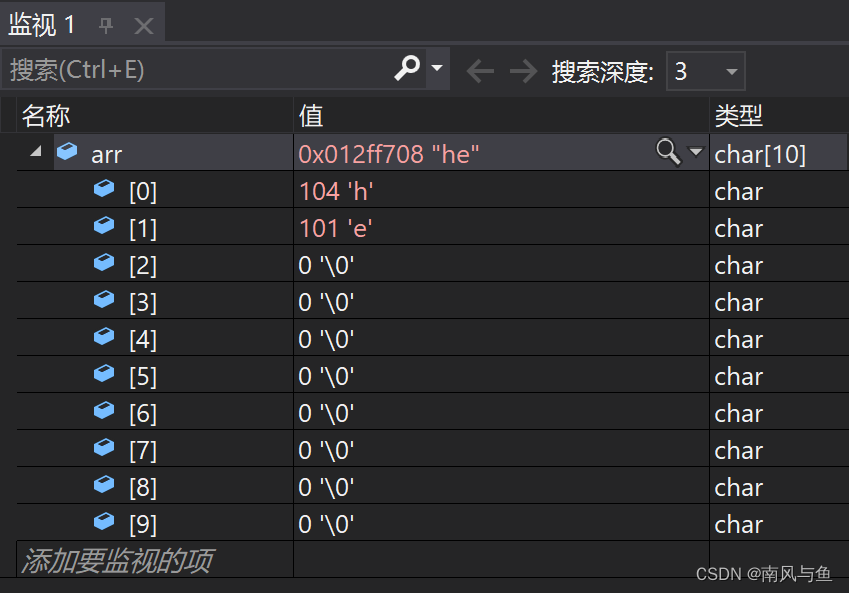This screenshot has height=593, width=849.
Task: Select the value cell of row [4]
Action: (x=501, y=338)
